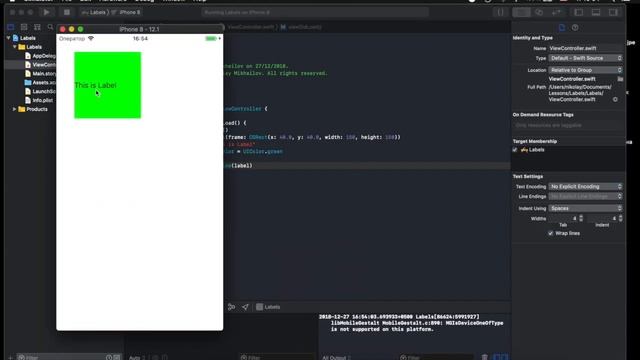The height and width of the screenshot is (360, 640).
Task: Open the Find navigator magnifier icon
Action: click(x=50, y=27)
